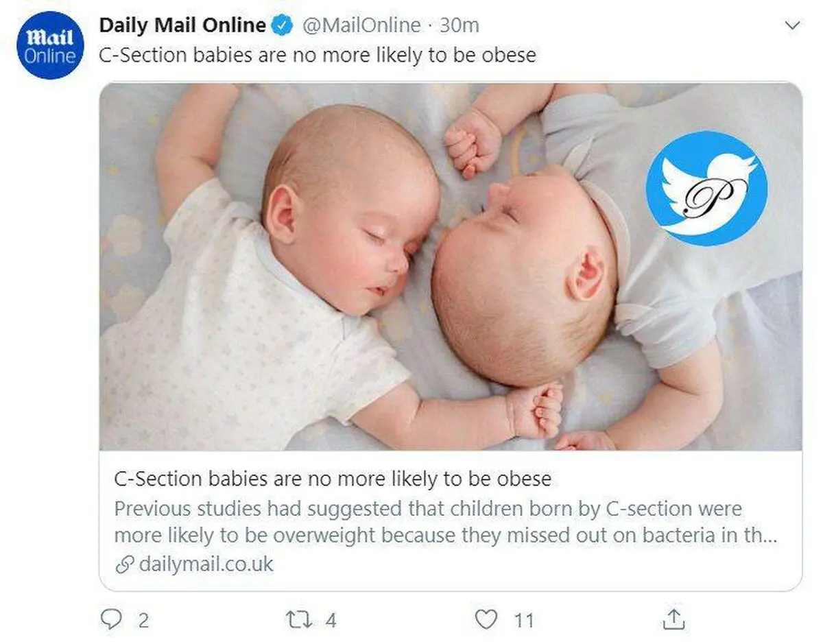Click the card description starting 'Previous studies'

tap(446, 522)
